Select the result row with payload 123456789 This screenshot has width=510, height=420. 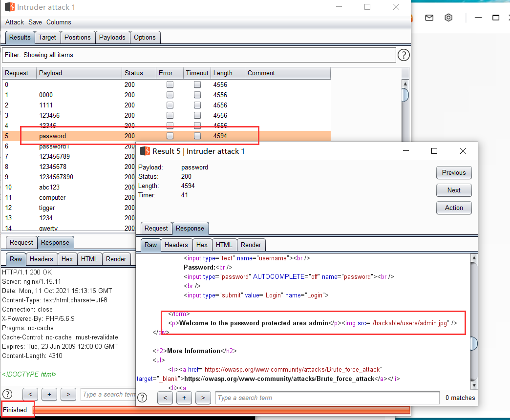[x=68, y=156]
